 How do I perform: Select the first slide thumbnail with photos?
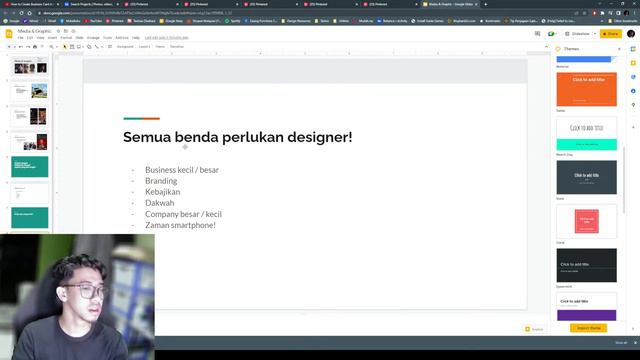click(x=29, y=66)
